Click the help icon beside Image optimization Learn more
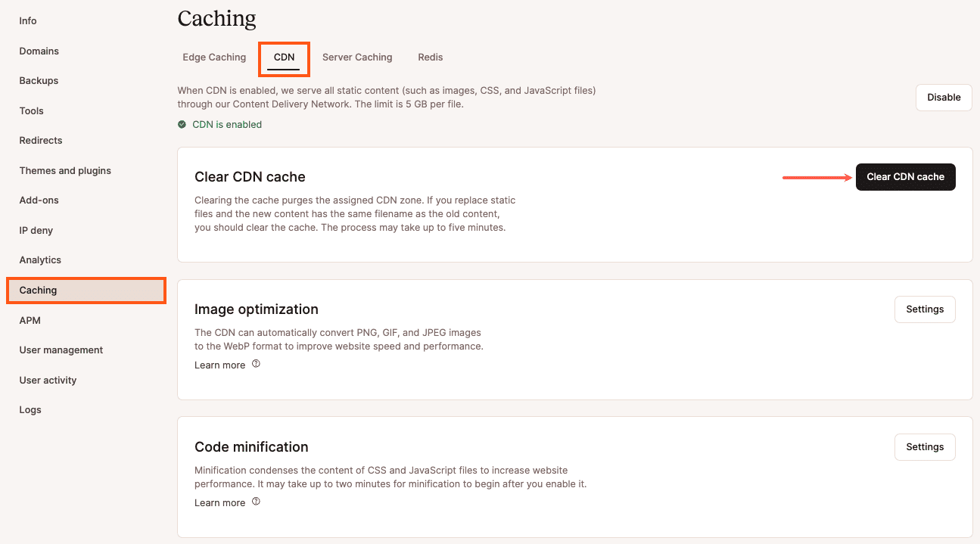 (256, 364)
